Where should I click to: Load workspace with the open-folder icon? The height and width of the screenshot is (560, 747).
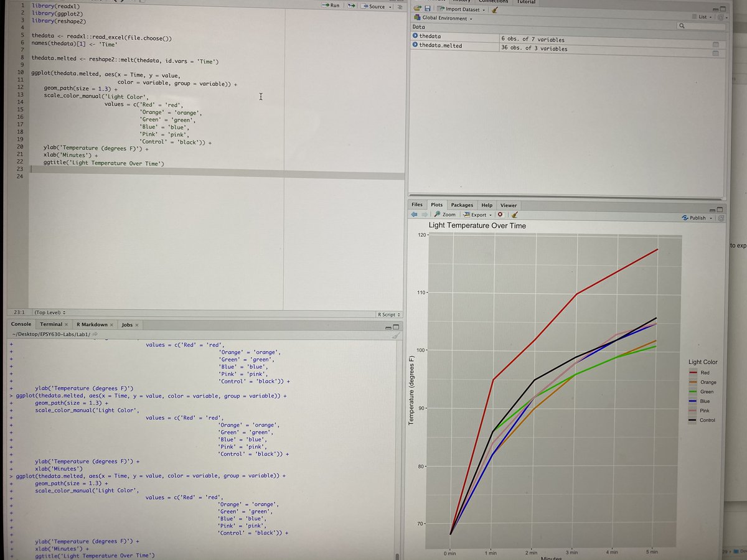(x=418, y=9)
